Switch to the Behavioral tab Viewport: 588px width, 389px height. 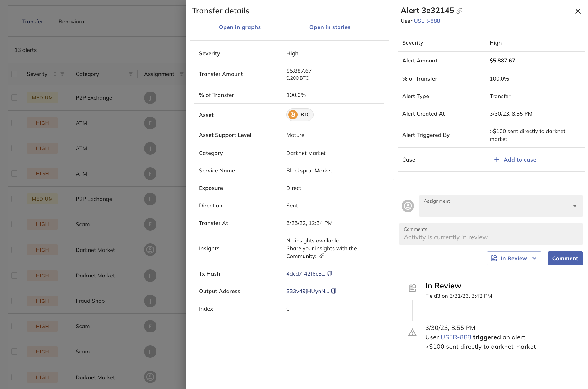(72, 21)
